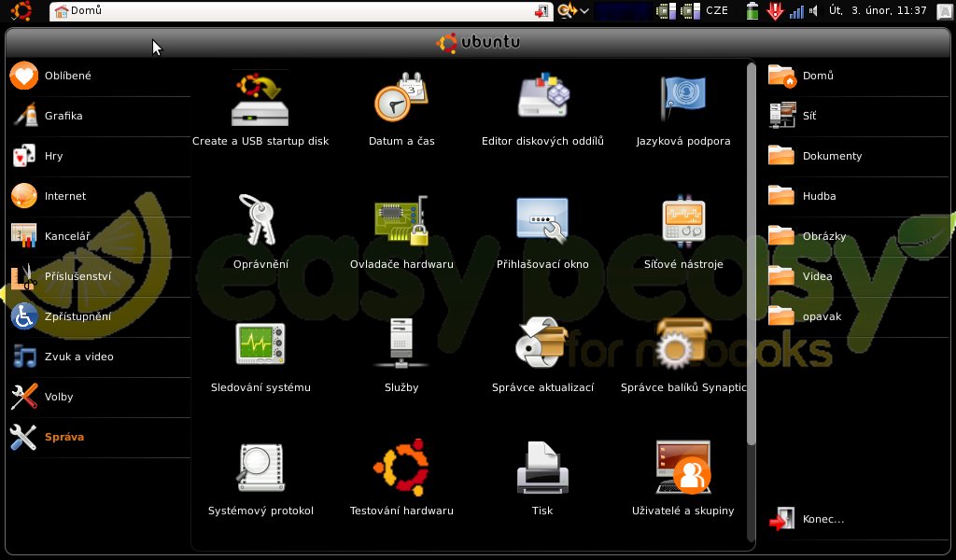Click the red exit icon in the Domů task button
Image resolution: width=956 pixels, height=560 pixels.
tap(541, 11)
